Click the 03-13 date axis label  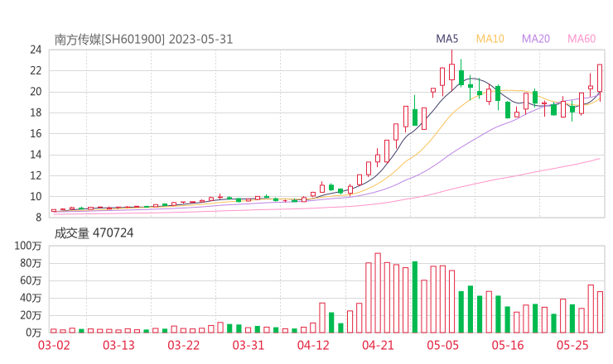click(118, 345)
